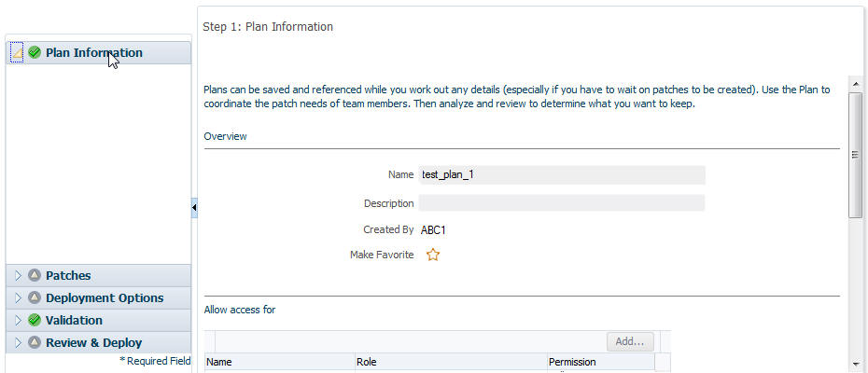Click the green checkmark beside Plan Information
The image size is (868, 373).
(x=35, y=52)
